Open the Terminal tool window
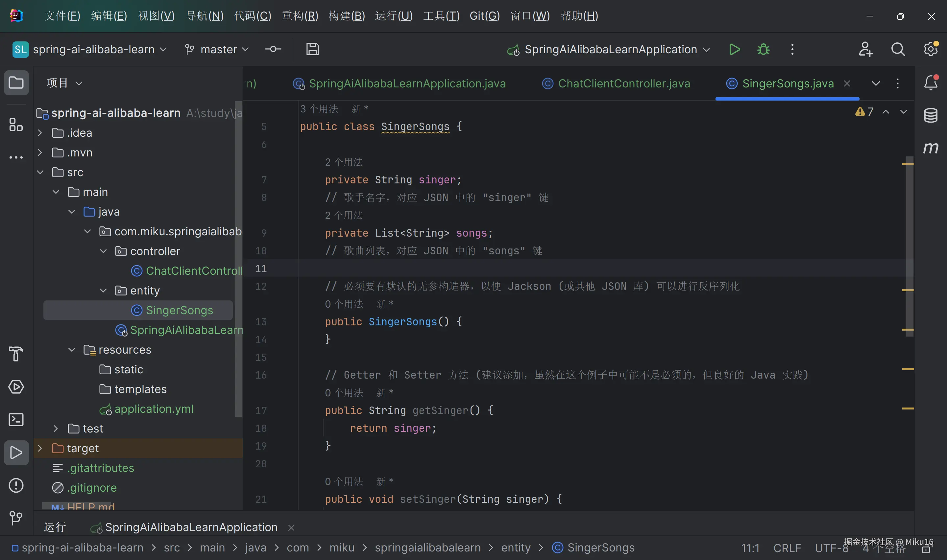 [16, 420]
